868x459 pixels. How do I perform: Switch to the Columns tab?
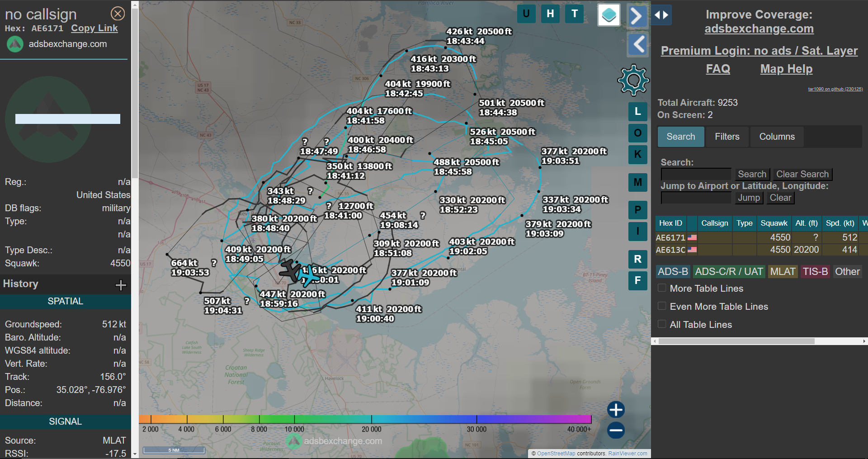[777, 137]
